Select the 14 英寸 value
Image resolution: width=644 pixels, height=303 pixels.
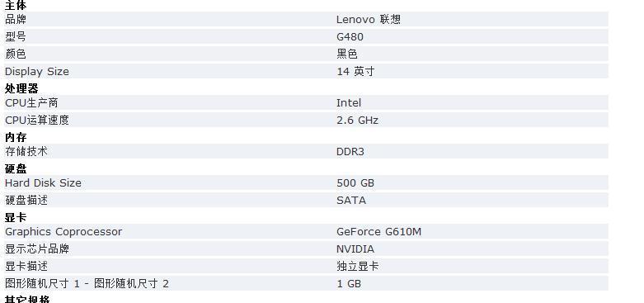[x=355, y=71]
